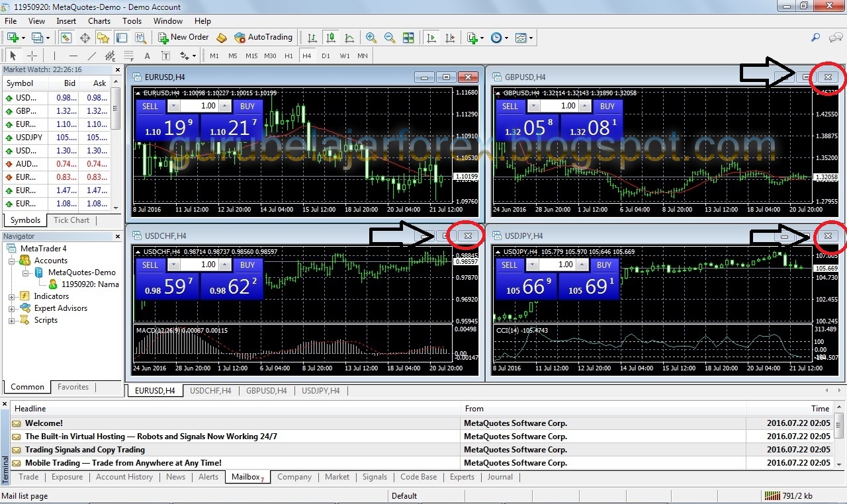Click BUY on the GBPUSD chart

(607, 106)
